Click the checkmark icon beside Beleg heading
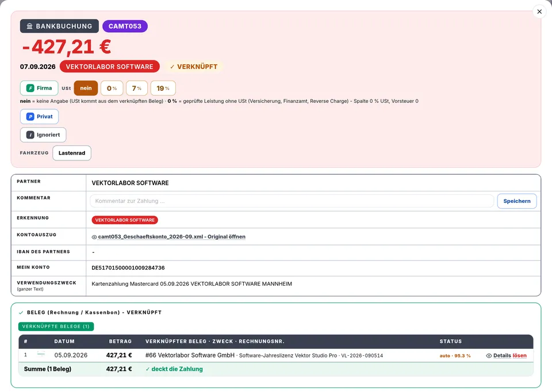This screenshot has width=552, height=392. tap(21, 313)
